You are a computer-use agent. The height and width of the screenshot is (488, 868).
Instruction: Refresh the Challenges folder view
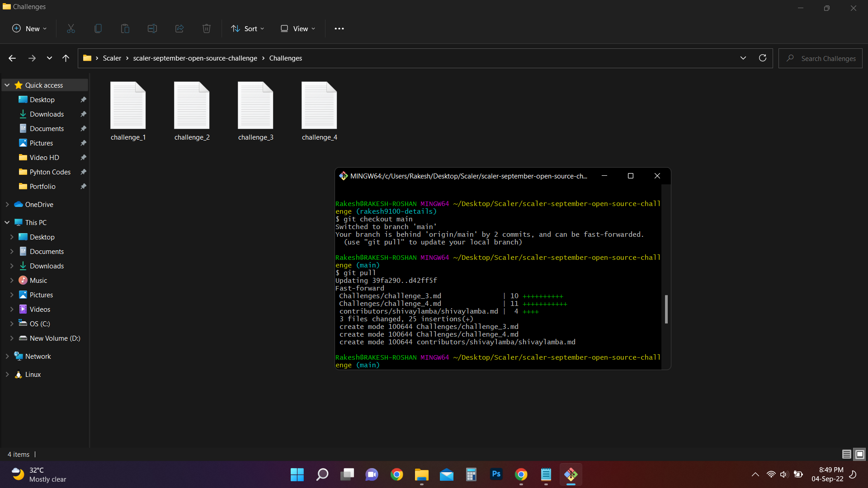point(763,58)
